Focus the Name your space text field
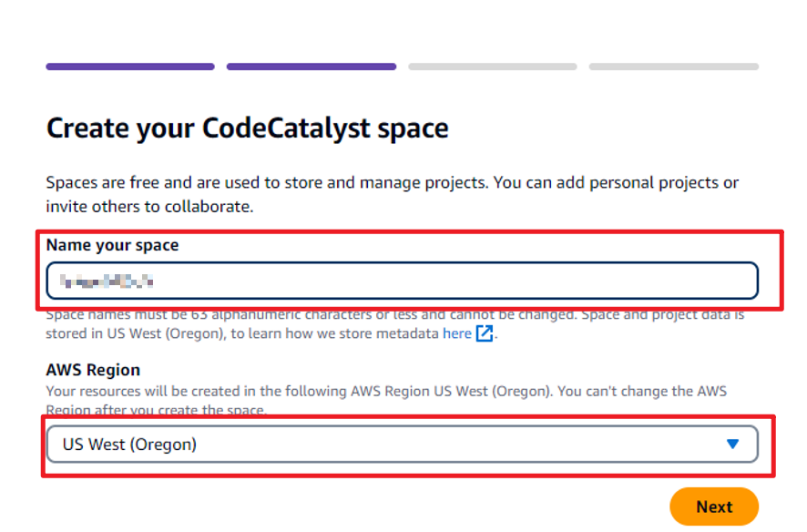 [x=401, y=281]
